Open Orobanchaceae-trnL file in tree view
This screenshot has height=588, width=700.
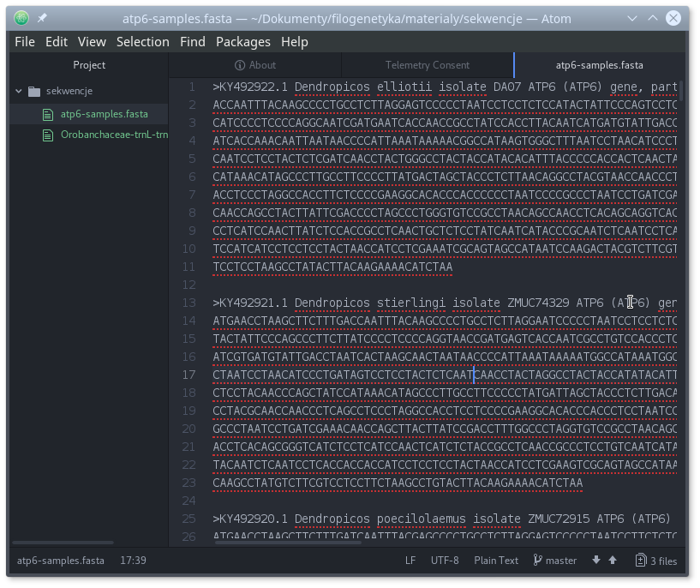pyautogui.click(x=113, y=135)
